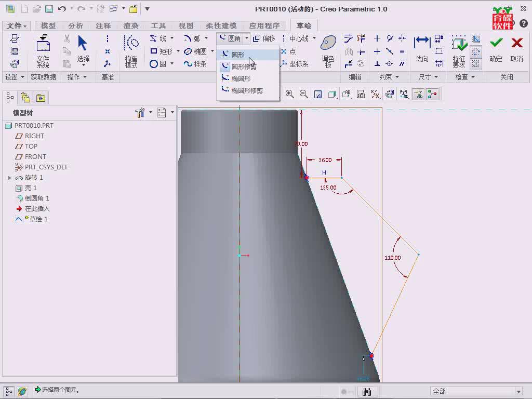532x399 pixels.
Task: Open the 约束 group dropdown
Action: [389, 77]
